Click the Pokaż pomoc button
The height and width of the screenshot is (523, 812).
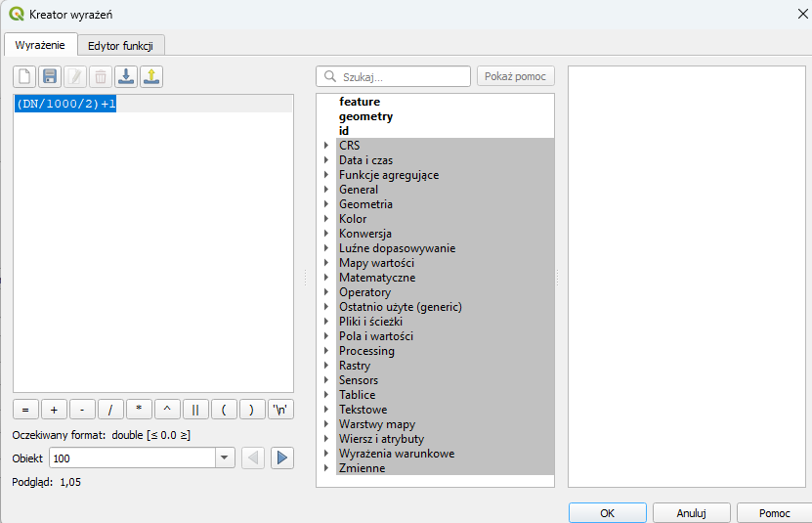pyautogui.click(x=516, y=76)
